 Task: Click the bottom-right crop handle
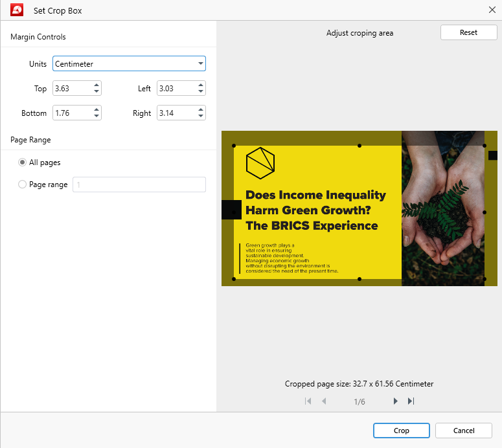485,279
